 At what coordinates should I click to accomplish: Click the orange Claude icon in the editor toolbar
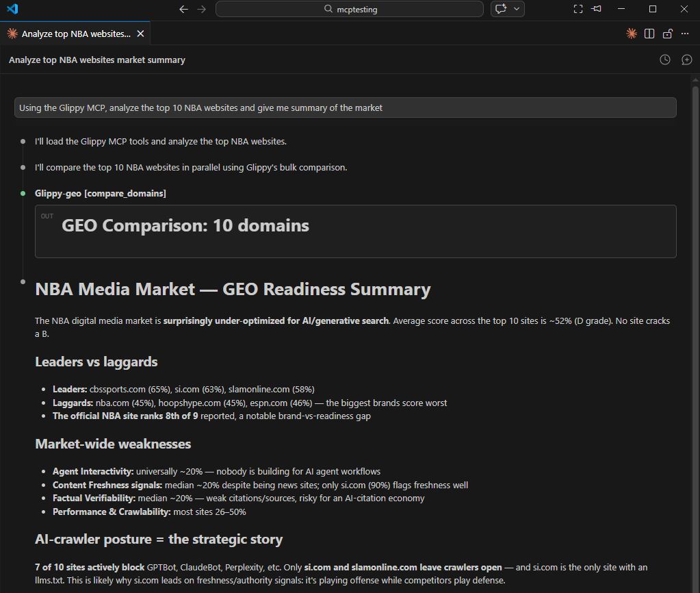[632, 34]
